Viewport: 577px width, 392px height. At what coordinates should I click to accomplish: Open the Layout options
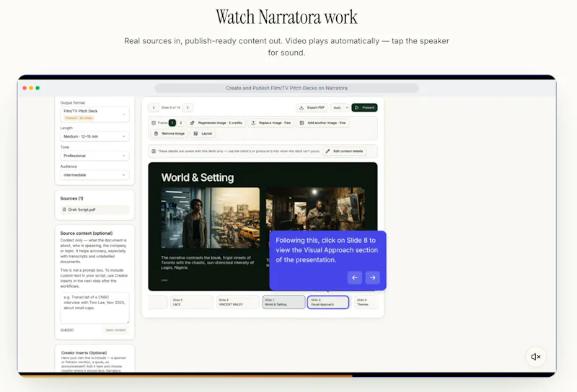tap(203, 133)
